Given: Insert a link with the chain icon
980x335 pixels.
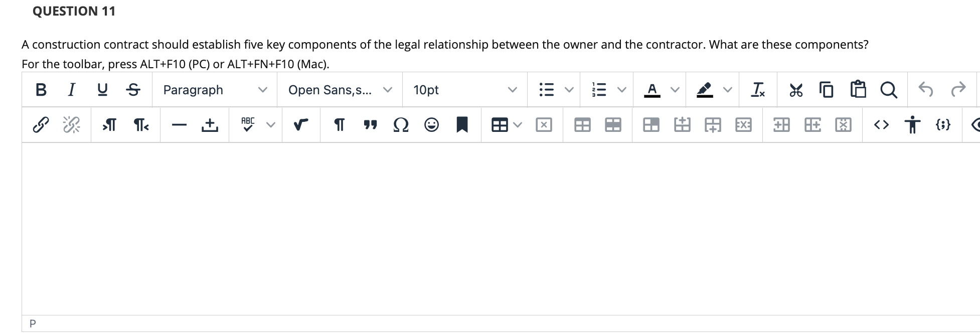Looking at the screenshot, I should 41,125.
